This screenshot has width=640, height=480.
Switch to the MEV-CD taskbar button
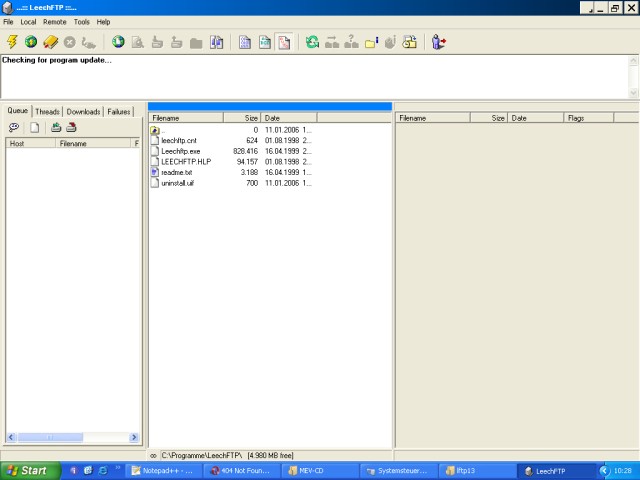(x=320, y=471)
